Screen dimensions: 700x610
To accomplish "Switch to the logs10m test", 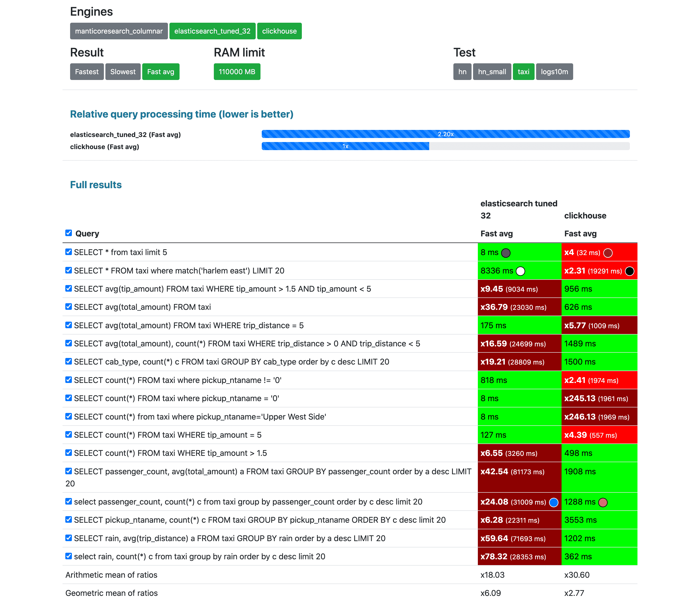I will (554, 72).
